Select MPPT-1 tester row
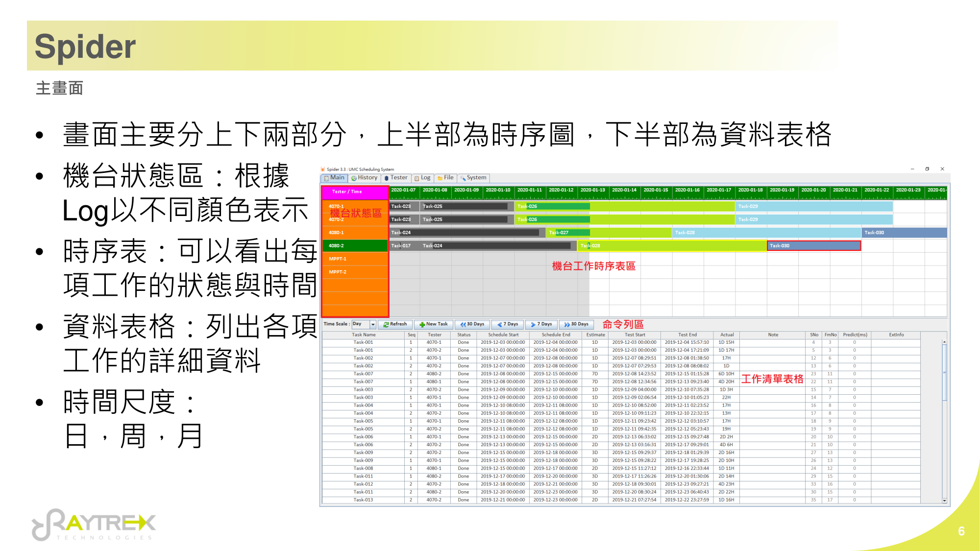980x551 pixels. point(355,259)
